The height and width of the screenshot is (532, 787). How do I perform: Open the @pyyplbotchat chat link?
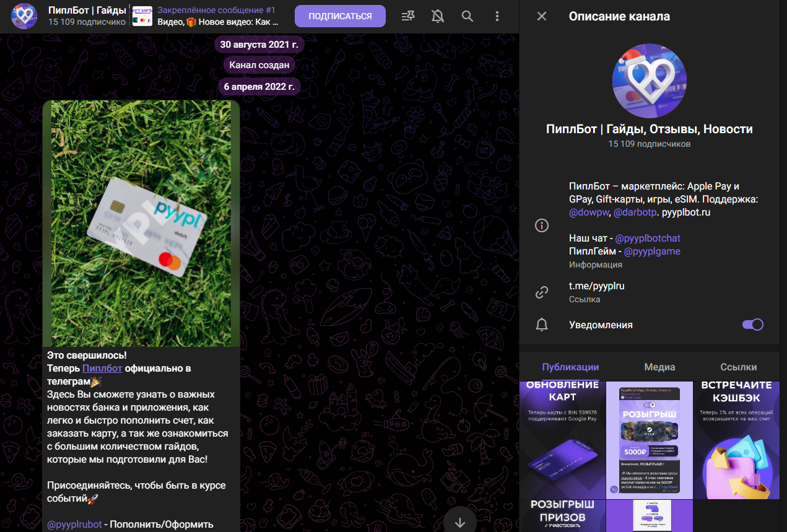click(x=648, y=238)
